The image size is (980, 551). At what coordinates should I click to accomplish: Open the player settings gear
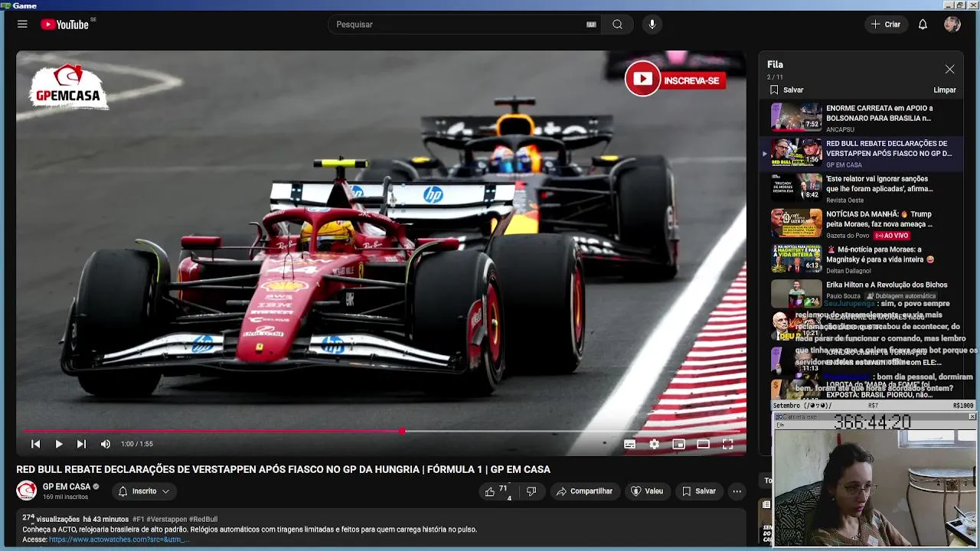point(654,444)
